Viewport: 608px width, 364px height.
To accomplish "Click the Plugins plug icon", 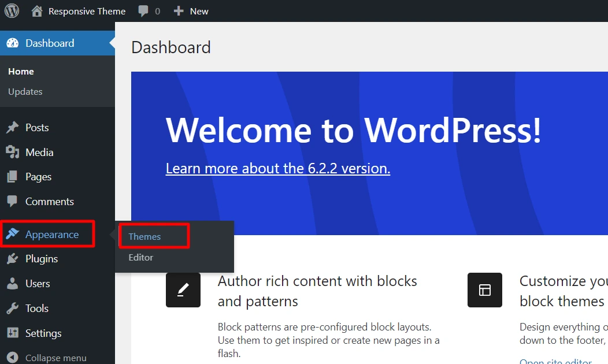I will coord(12,259).
